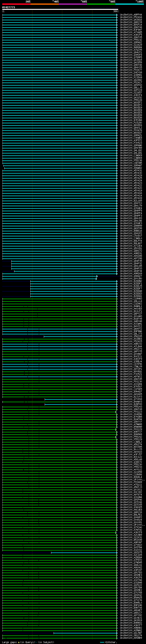Select hit label UniRef100_O22629
The height and width of the screenshot is (644, 146).
tap(131, 45)
